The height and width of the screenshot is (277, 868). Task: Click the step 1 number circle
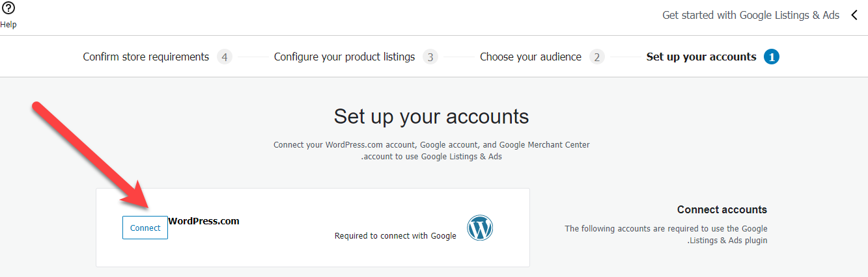(x=772, y=57)
